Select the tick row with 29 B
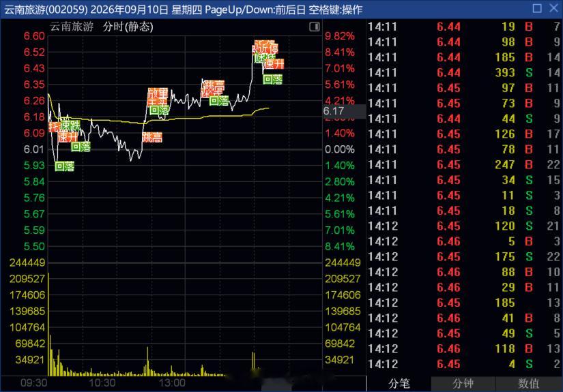The height and width of the screenshot is (392, 563). 464,288
